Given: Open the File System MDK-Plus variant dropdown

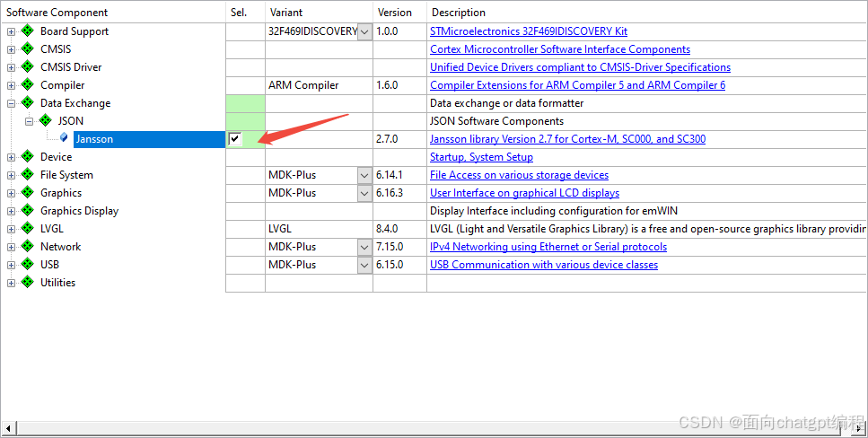Looking at the screenshot, I should click(x=364, y=175).
